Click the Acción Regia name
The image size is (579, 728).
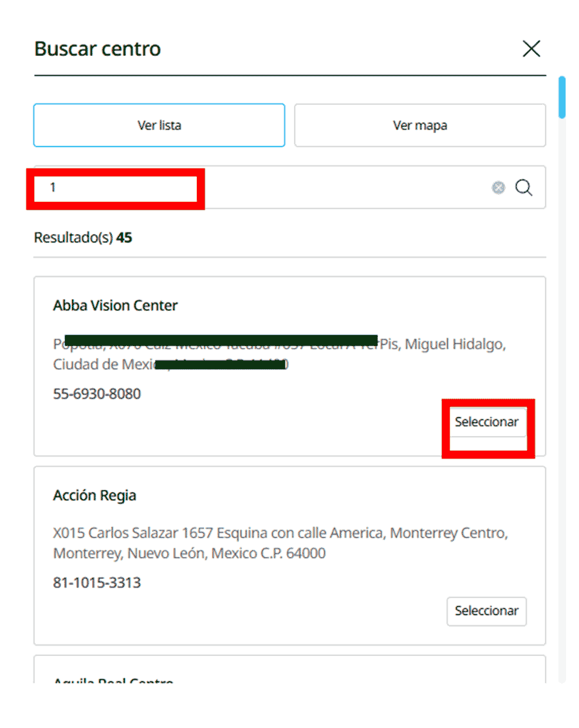coord(95,495)
